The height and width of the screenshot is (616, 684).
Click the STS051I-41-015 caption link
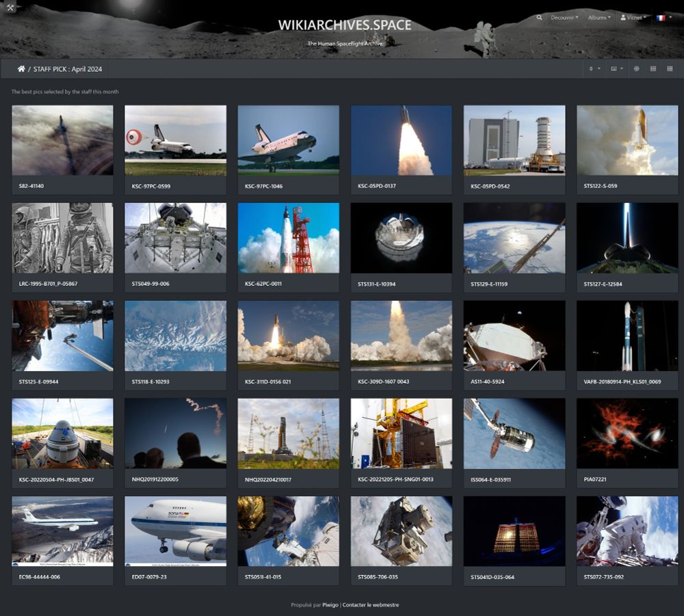point(263,577)
